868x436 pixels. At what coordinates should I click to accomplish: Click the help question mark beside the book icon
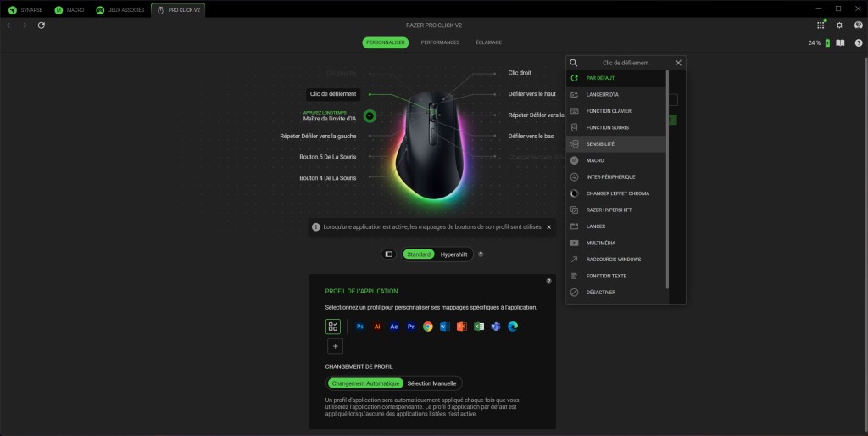click(x=859, y=42)
